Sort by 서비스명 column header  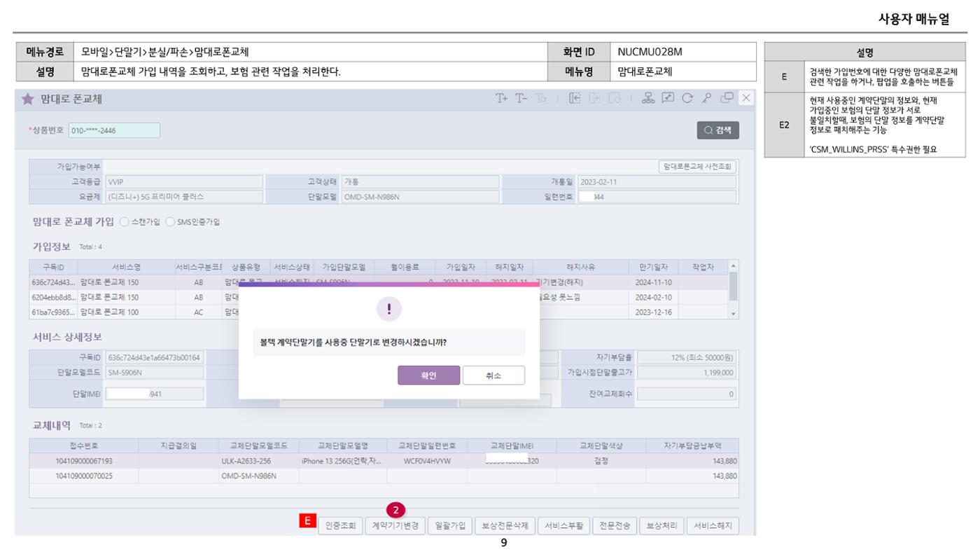[126, 267]
